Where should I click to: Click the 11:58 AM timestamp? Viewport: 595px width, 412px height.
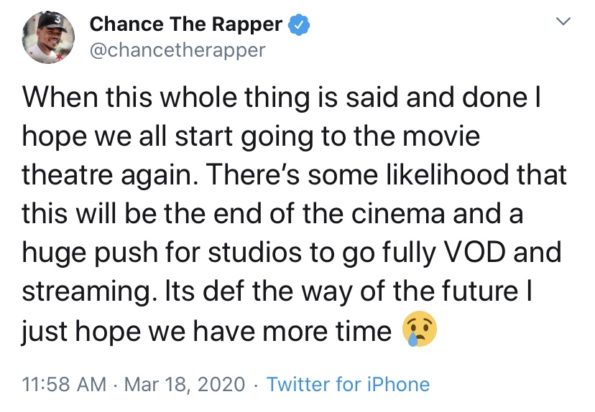coord(65,384)
